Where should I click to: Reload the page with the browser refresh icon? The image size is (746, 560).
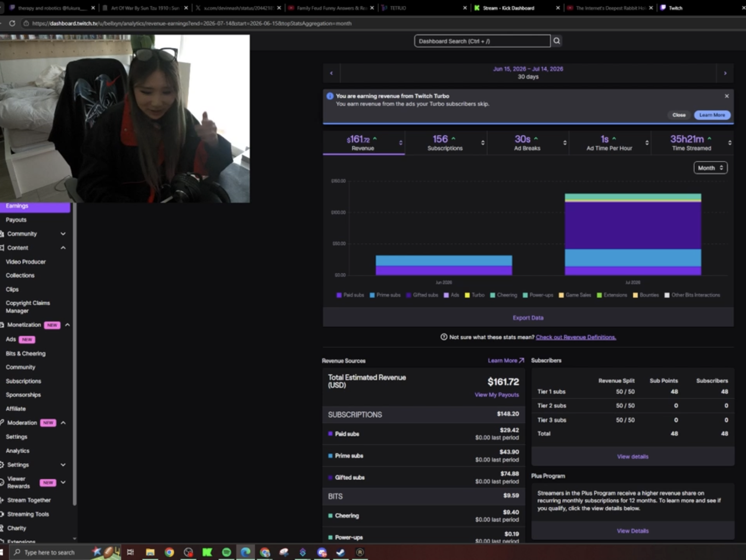12,23
